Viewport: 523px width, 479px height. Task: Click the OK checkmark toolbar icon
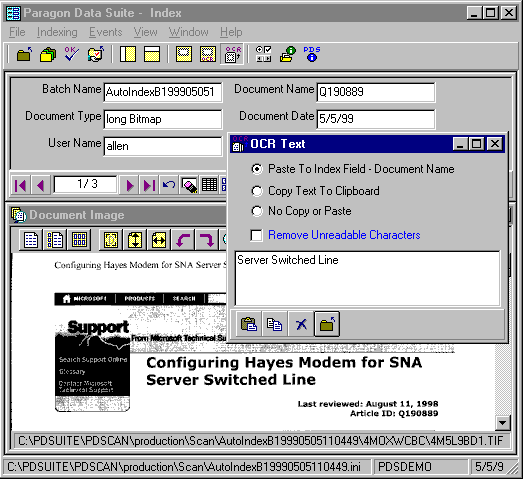point(72,54)
